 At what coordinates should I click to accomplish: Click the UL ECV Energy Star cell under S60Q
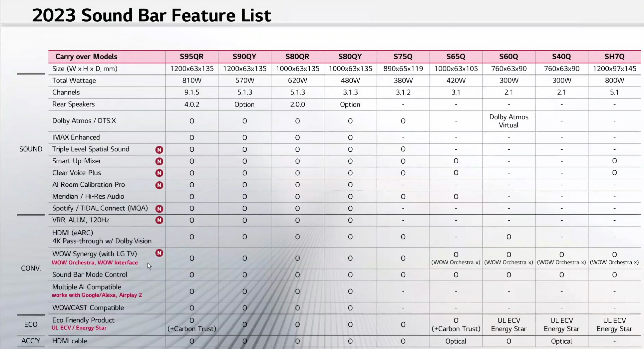509,325
